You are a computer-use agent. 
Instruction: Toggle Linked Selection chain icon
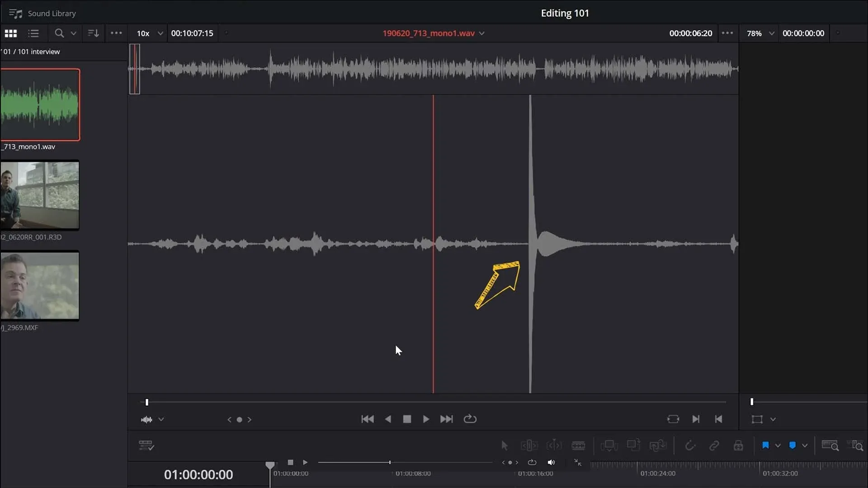tap(714, 446)
